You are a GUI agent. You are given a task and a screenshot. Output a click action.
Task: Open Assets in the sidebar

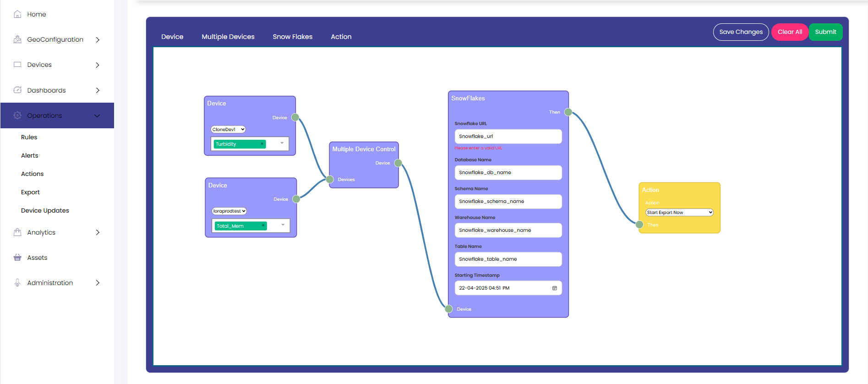coord(37,258)
